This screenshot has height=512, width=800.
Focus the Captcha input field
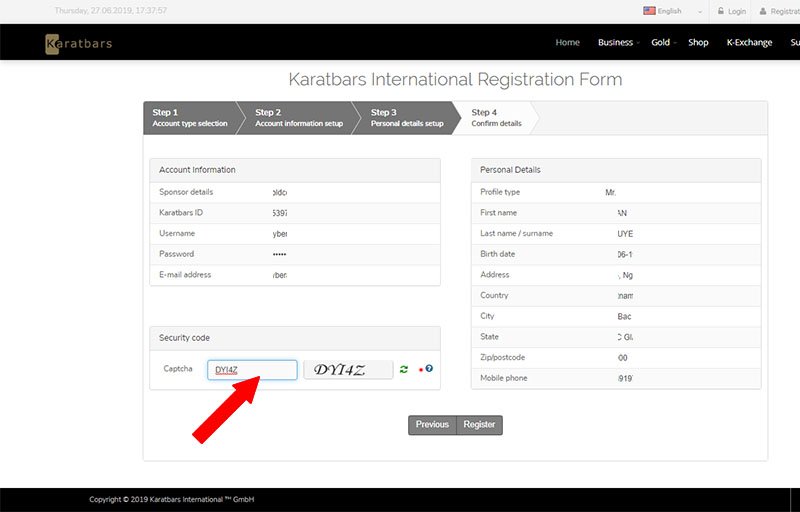click(252, 370)
